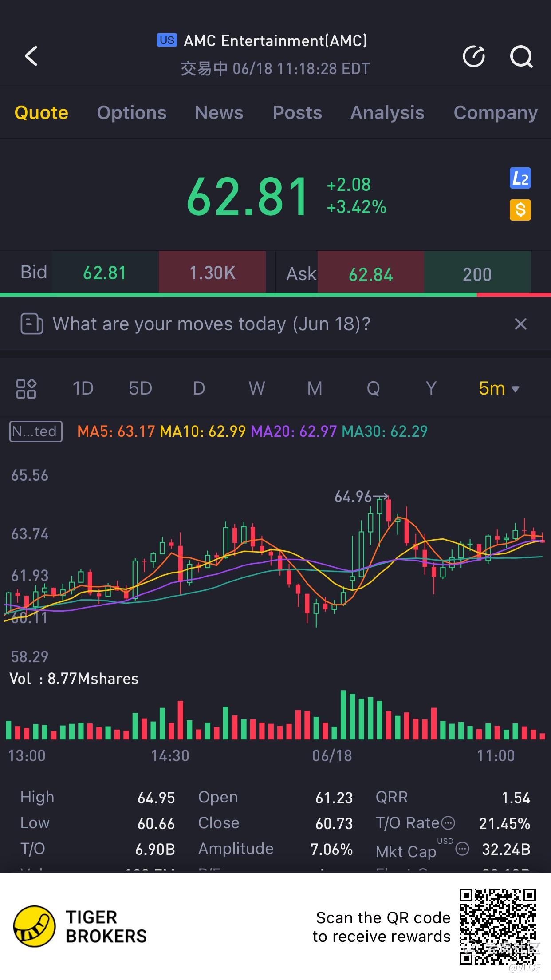Select the 5D chart period
The width and height of the screenshot is (551, 980).
(140, 389)
